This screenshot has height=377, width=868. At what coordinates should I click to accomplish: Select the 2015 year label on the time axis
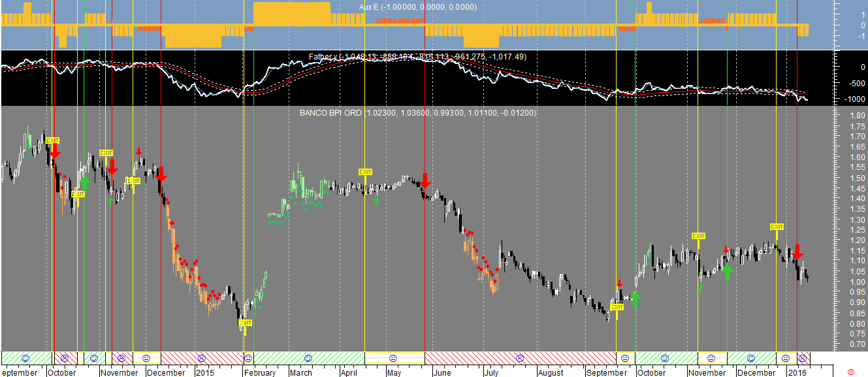(205, 373)
